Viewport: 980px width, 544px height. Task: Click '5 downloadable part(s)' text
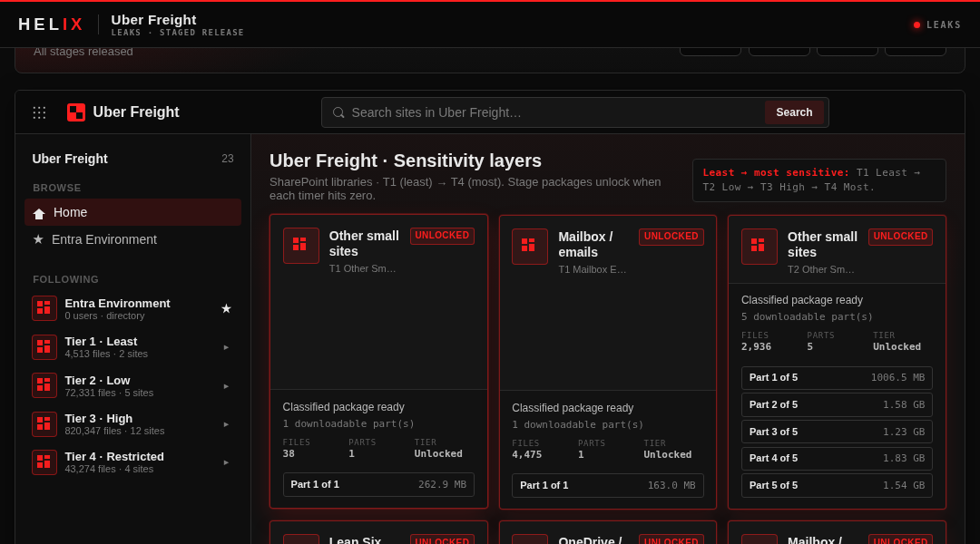click(807, 316)
